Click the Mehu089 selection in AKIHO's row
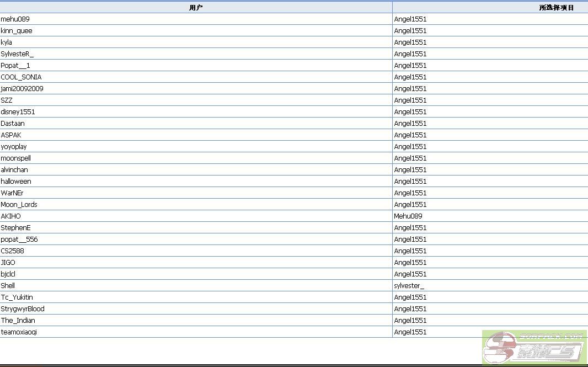 coord(408,216)
